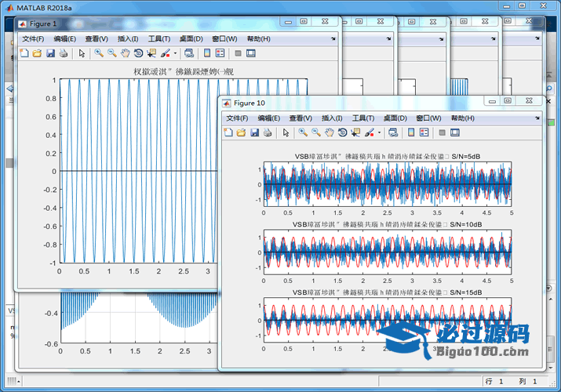Screen dimensions: 561x392
Task: Click Print icon in Figure 10 toolbar
Action: tap(268, 132)
